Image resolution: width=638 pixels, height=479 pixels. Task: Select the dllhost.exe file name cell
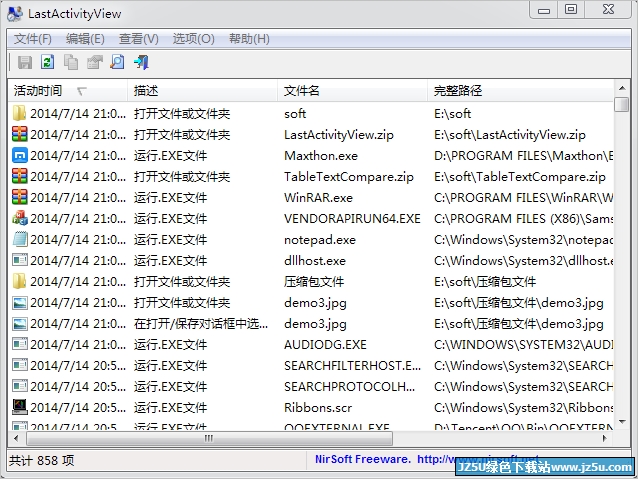coord(315,260)
